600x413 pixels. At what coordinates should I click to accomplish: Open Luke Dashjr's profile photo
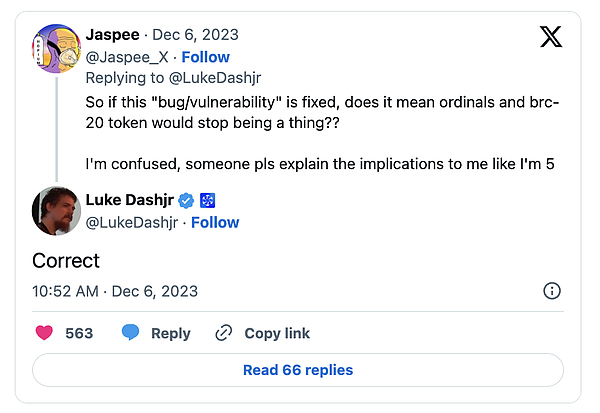(x=56, y=210)
